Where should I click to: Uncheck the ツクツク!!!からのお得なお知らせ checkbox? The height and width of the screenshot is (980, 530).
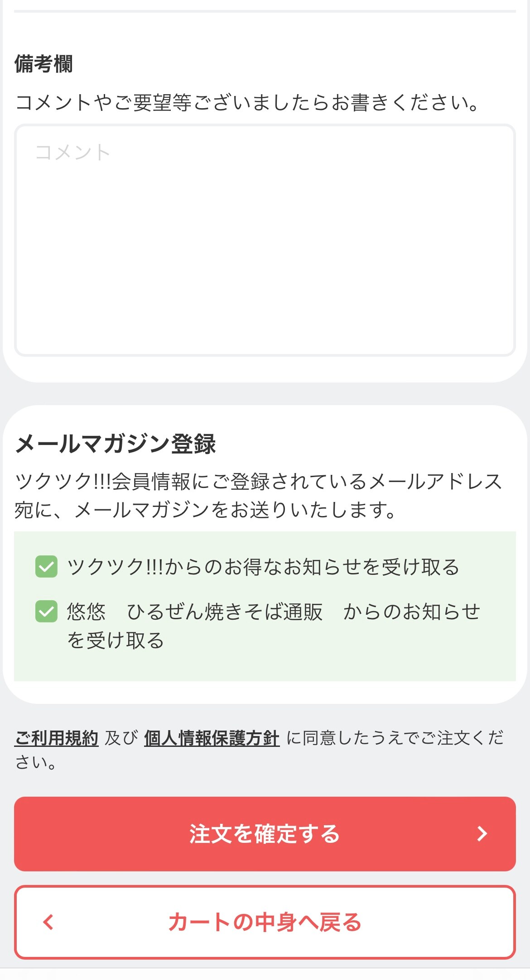(46, 567)
